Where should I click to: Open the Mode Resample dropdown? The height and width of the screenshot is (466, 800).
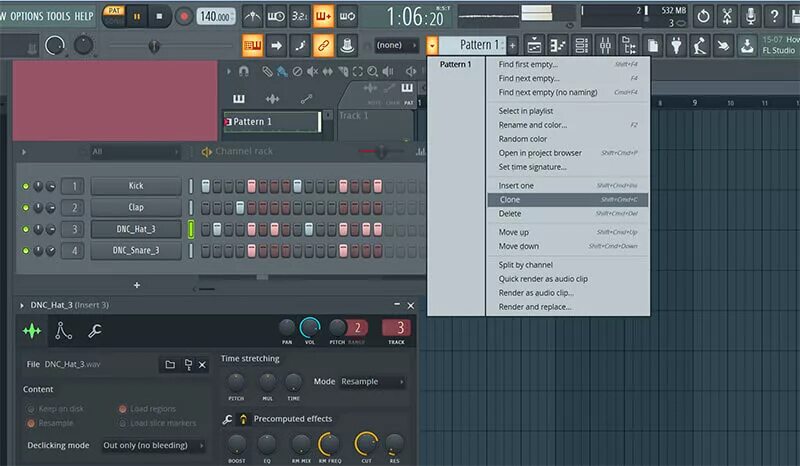coord(373,382)
